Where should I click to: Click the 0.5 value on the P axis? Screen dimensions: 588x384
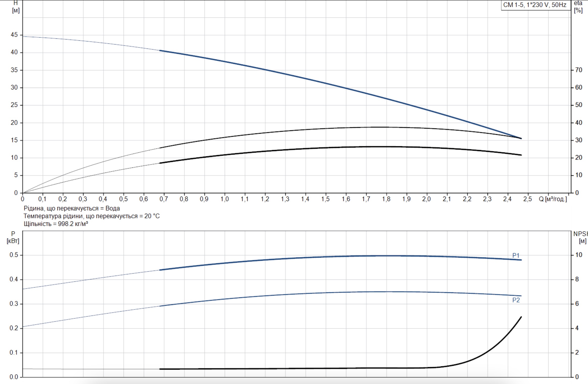(x=14, y=255)
